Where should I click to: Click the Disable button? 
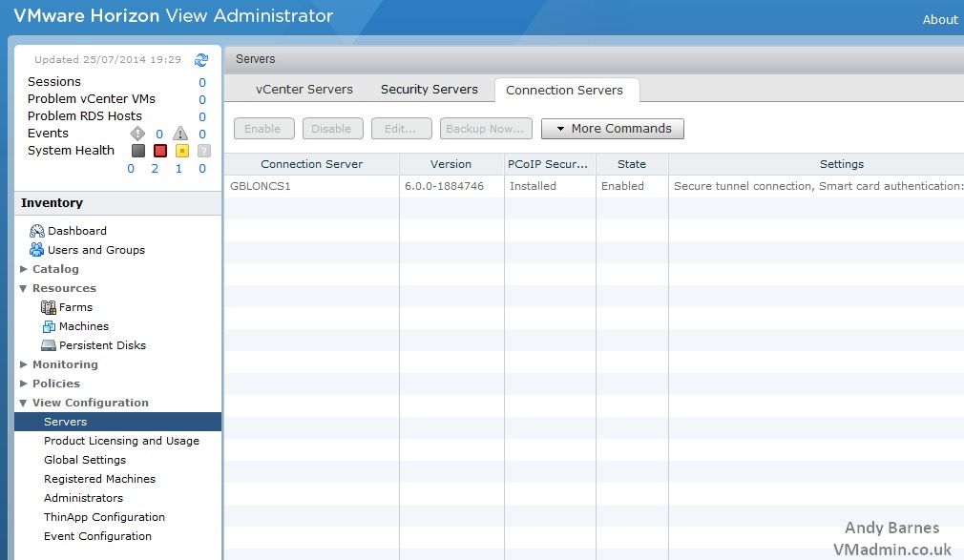pos(332,129)
